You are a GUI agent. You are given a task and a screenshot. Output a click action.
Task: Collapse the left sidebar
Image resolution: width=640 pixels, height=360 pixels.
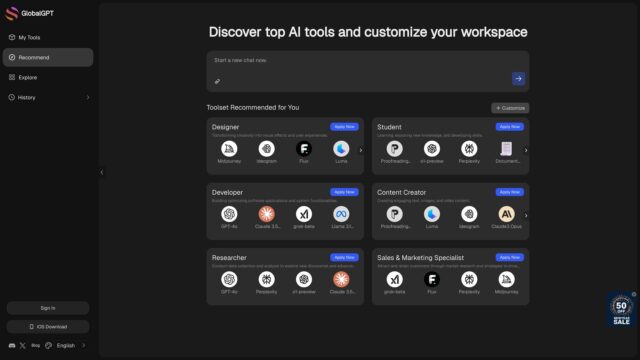tap(102, 172)
